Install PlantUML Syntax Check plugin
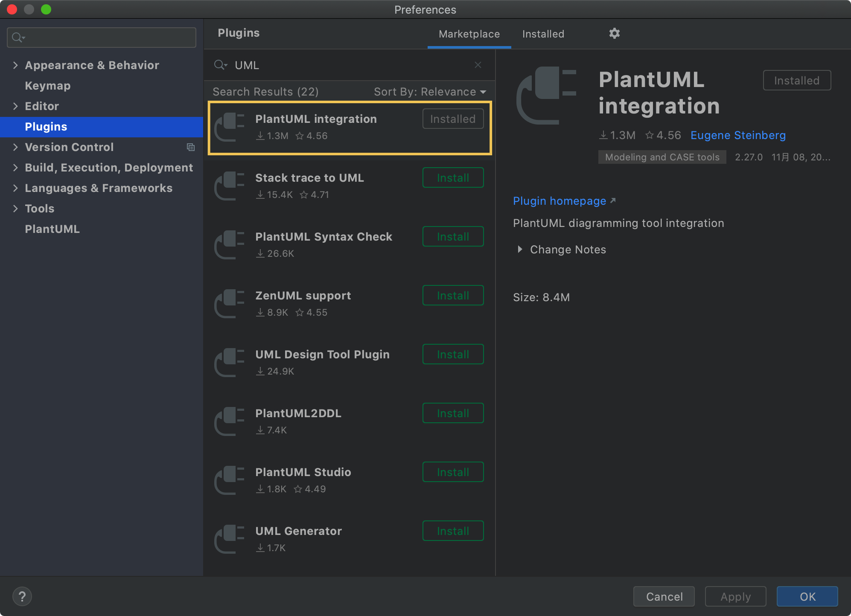The width and height of the screenshot is (851, 616). (x=453, y=236)
